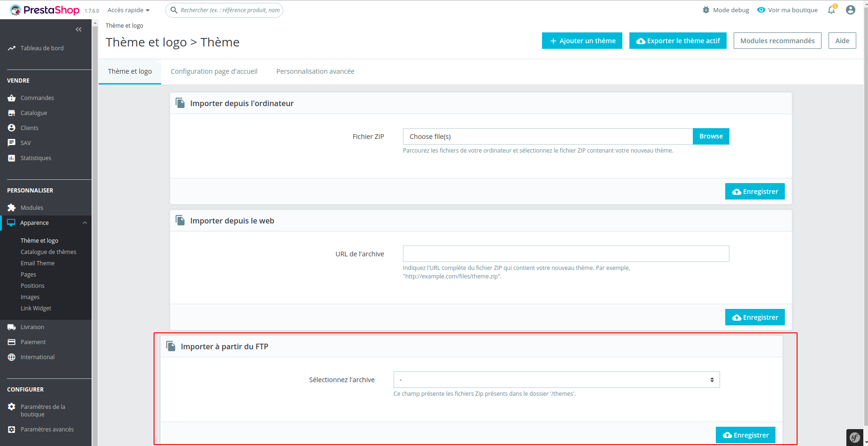Viewport: 868px width, 446px height.
Task: Open the user profile icon
Action: pyautogui.click(x=850, y=9)
